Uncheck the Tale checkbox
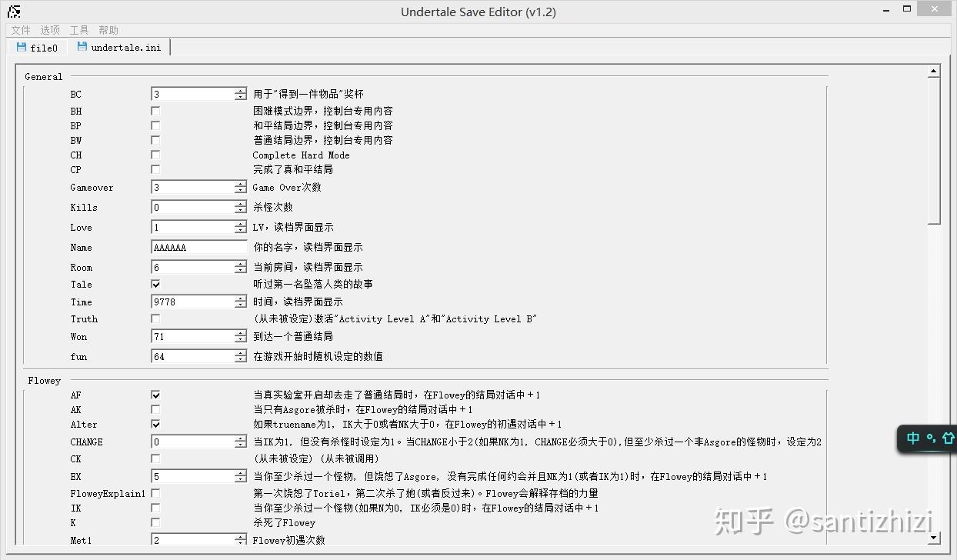Screen dimensions: 957x560 [x=155, y=284]
